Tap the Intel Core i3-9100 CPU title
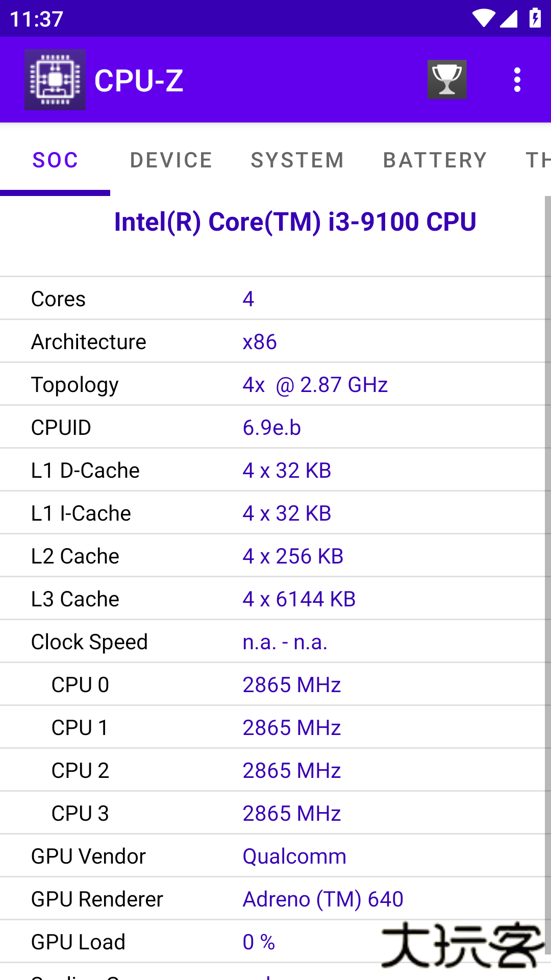551x980 pixels. pos(294,222)
